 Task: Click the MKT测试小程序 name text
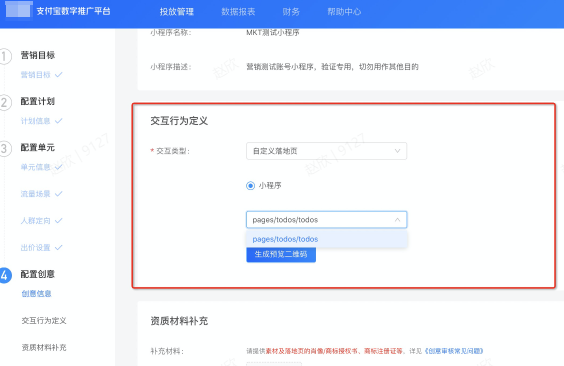click(273, 32)
